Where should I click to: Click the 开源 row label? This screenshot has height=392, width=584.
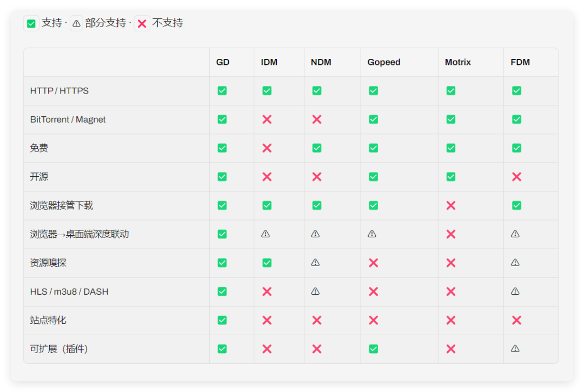coord(39,177)
